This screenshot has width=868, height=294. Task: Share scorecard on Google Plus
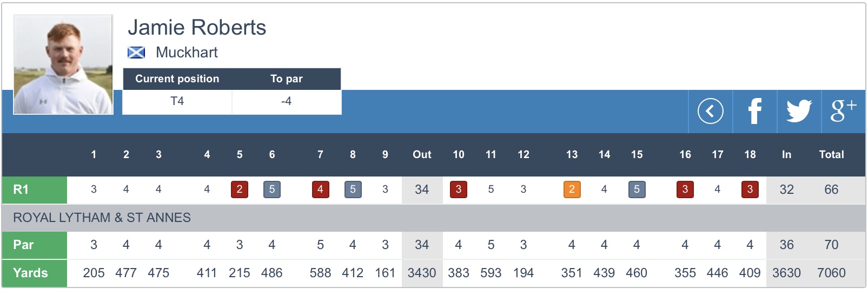click(x=843, y=112)
